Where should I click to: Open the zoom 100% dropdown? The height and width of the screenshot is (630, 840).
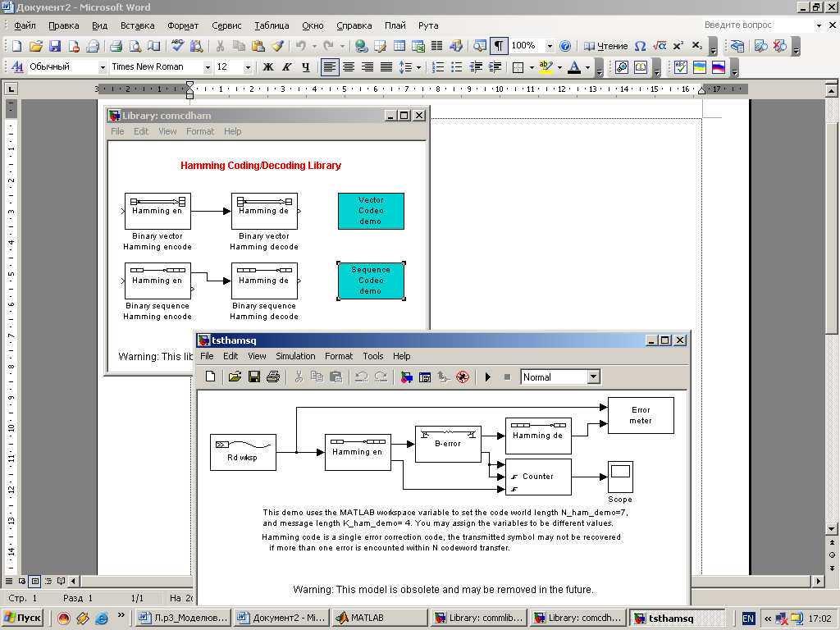click(550, 47)
